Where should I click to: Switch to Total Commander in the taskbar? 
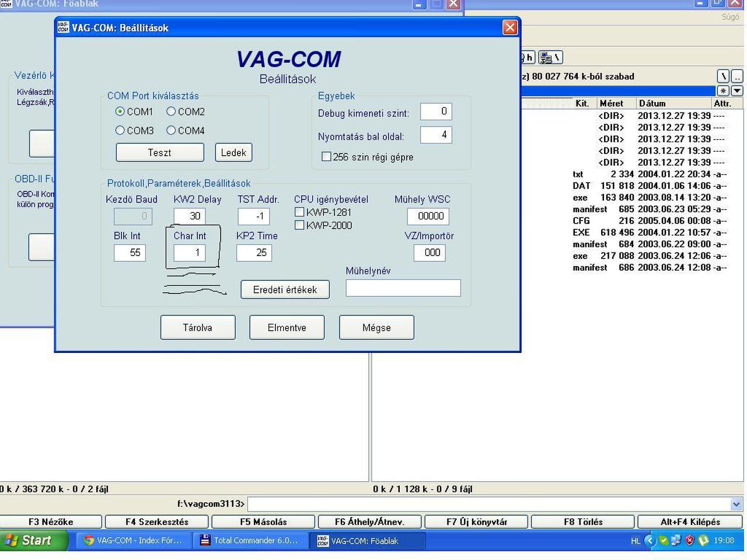[x=250, y=540]
